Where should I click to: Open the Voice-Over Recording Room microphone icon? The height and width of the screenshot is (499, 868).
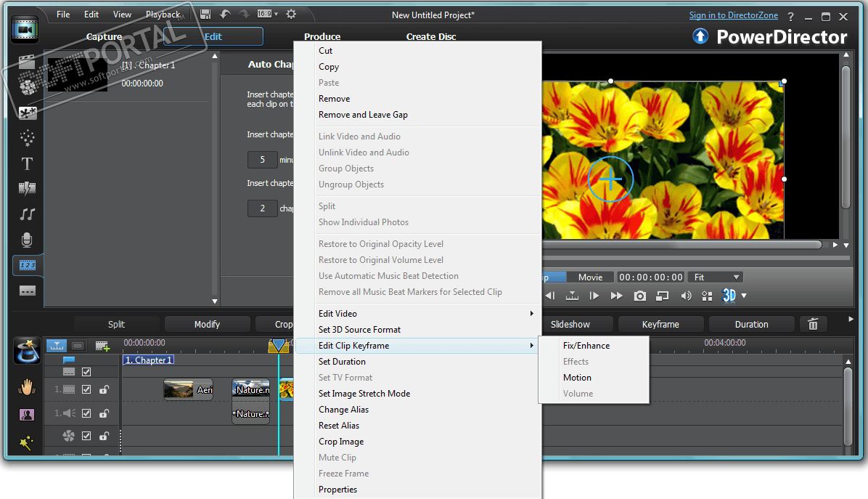(27, 240)
